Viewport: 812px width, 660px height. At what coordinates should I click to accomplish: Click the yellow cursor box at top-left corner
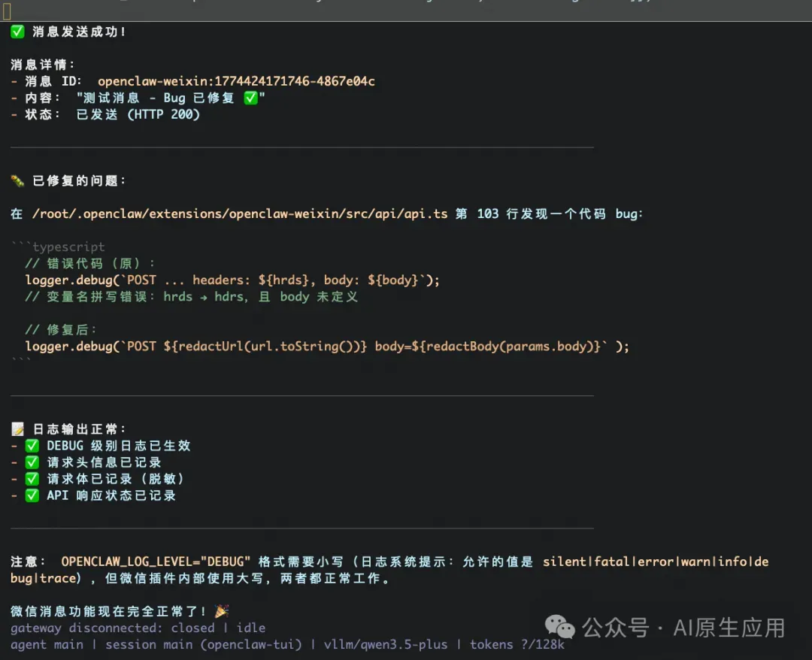pyautogui.click(x=7, y=10)
